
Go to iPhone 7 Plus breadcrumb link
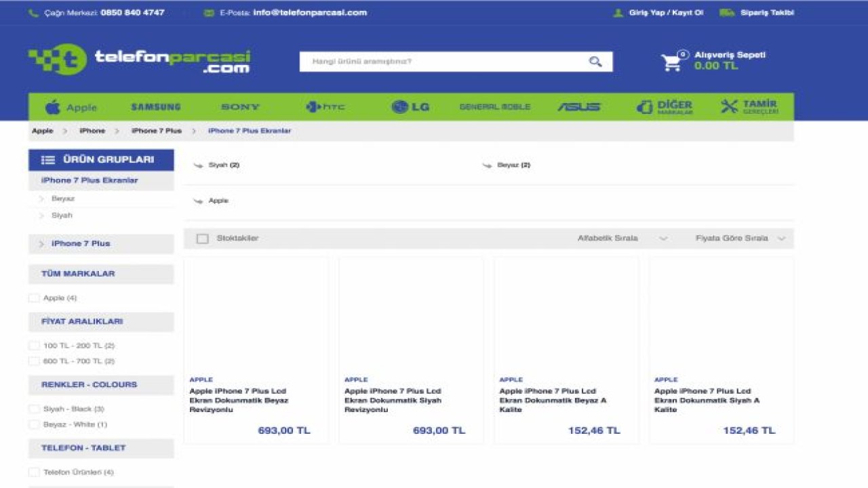click(156, 131)
